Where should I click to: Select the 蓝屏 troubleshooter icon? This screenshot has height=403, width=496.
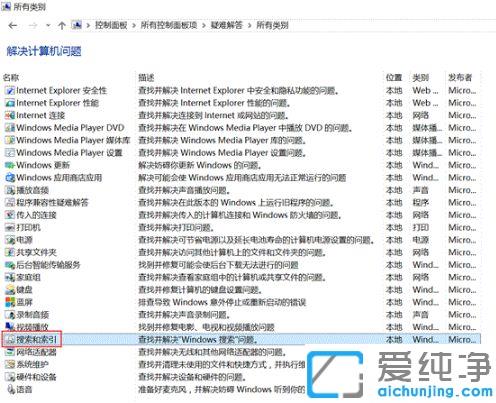coord(10,302)
